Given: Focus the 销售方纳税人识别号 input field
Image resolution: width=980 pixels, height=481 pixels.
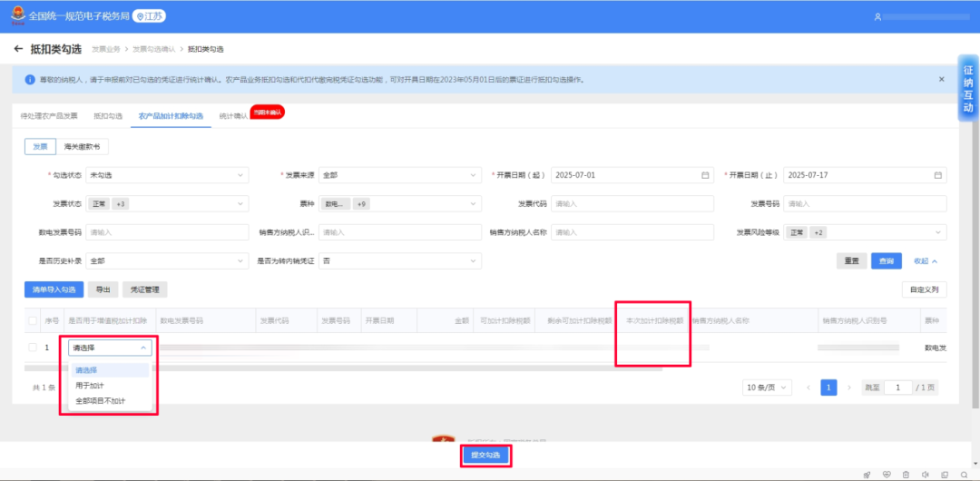Looking at the screenshot, I should point(400,232).
